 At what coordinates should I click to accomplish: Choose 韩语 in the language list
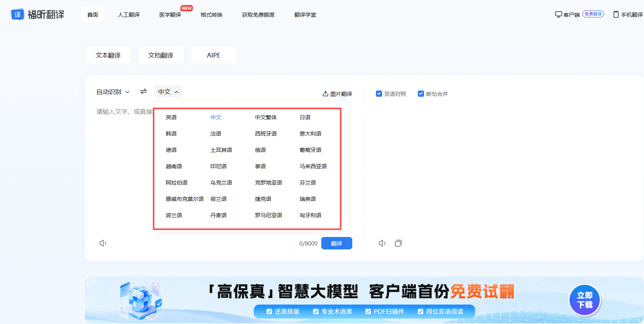click(171, 134)
